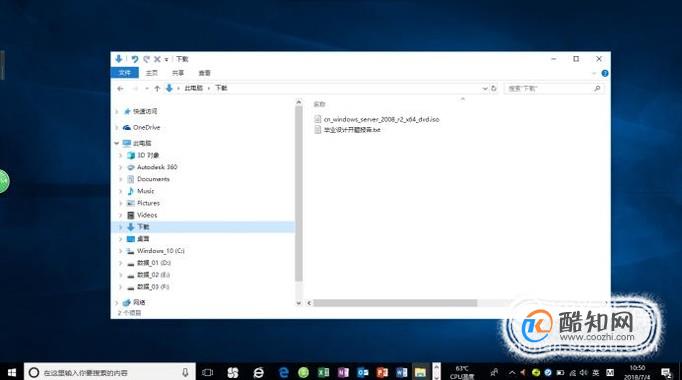
Task: Click the Refresh button beside address bar
Action: pyautogui.click(x=494, y=88)
